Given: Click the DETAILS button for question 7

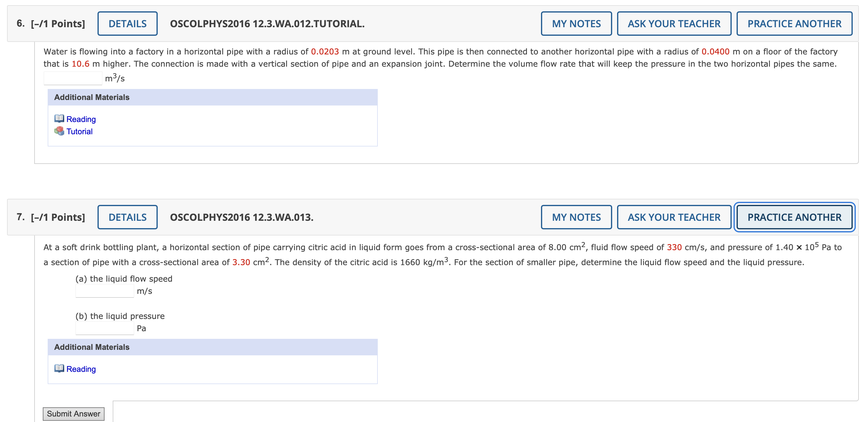Looking at the screenshot, I should [x=127, y=217].
